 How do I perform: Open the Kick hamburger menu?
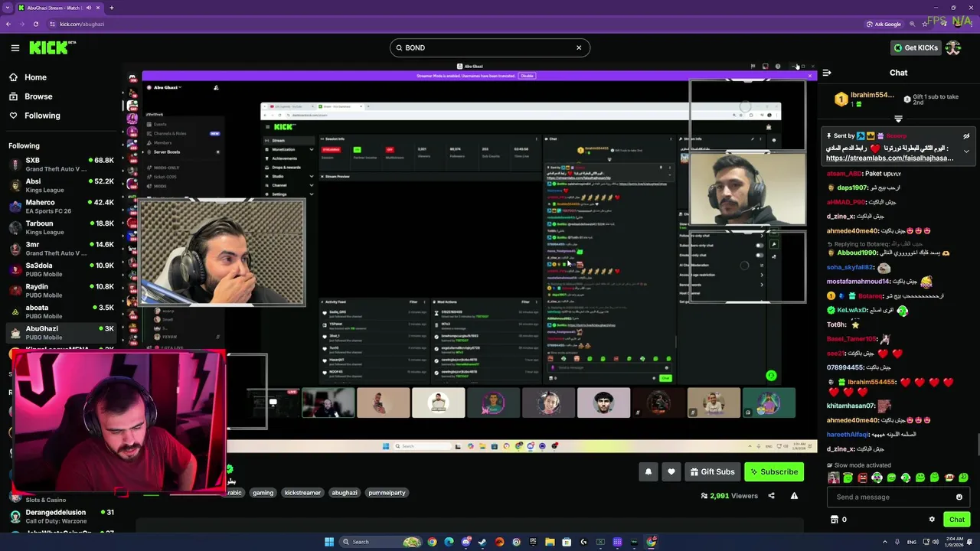pyautogui.click(x=15, y=47)
